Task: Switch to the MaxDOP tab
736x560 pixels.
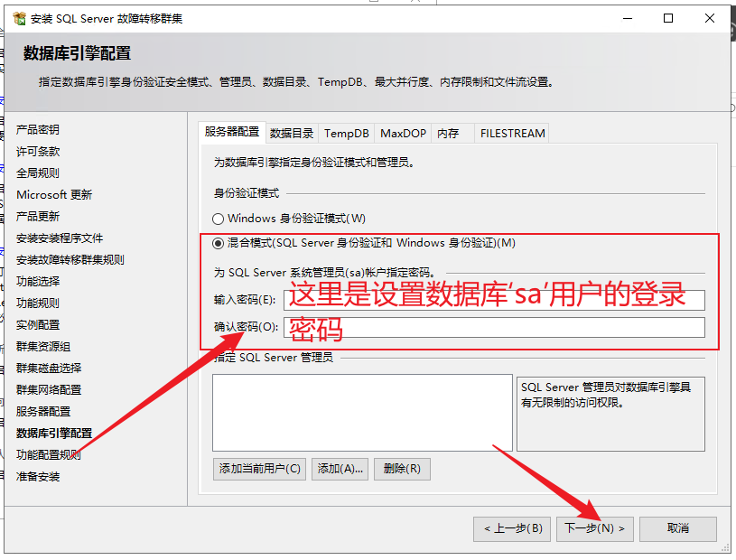Action: 403,134
